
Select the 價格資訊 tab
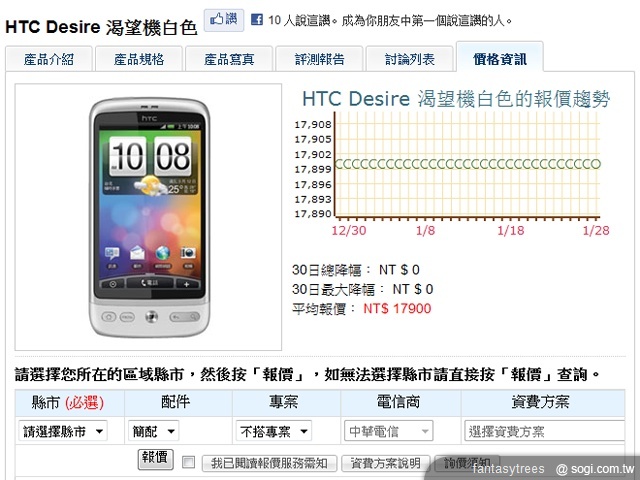coord(499,58)
